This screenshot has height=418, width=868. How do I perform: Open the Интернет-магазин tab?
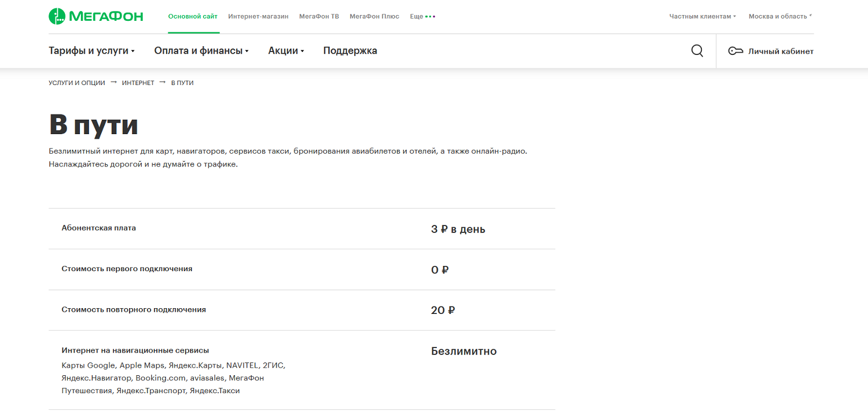click(x=258, y=16)
